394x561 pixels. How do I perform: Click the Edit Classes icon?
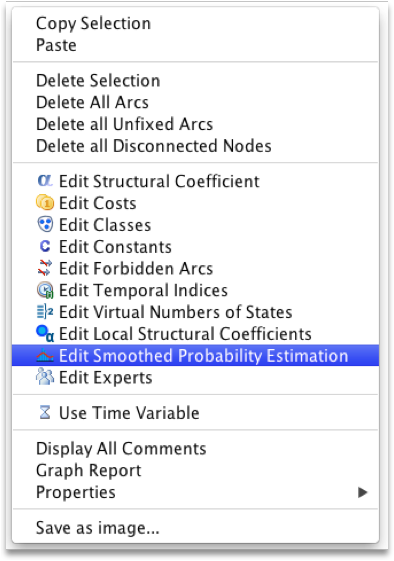(x=45, y=224)
